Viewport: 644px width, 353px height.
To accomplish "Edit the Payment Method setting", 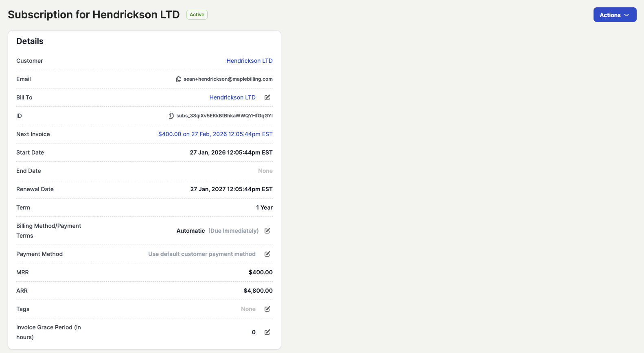I will [267, 254].
